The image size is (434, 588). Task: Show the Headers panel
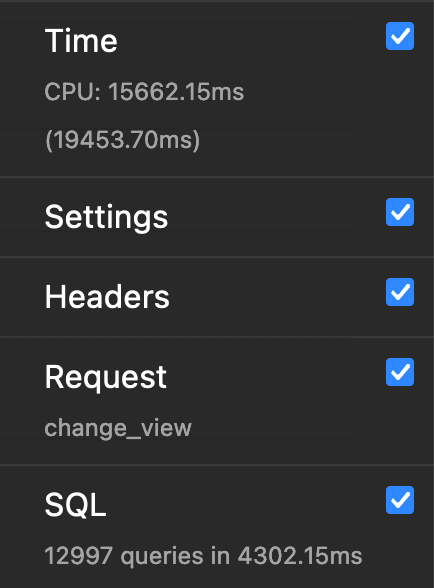(x=107, y=297)
